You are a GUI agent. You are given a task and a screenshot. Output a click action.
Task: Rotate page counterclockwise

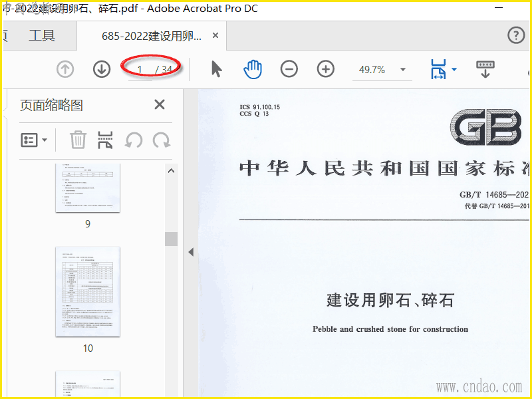tap(134, 140)
